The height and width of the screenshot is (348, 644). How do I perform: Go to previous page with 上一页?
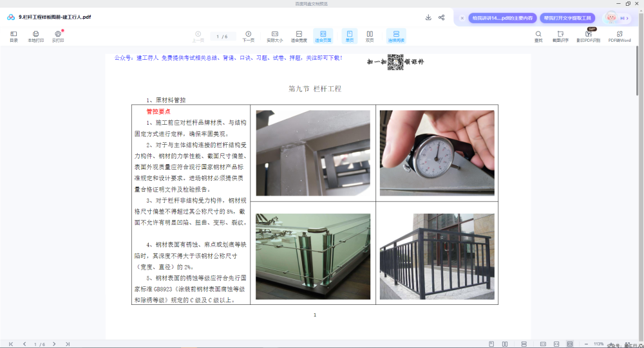pyautogui.click(x=198, y=36)
